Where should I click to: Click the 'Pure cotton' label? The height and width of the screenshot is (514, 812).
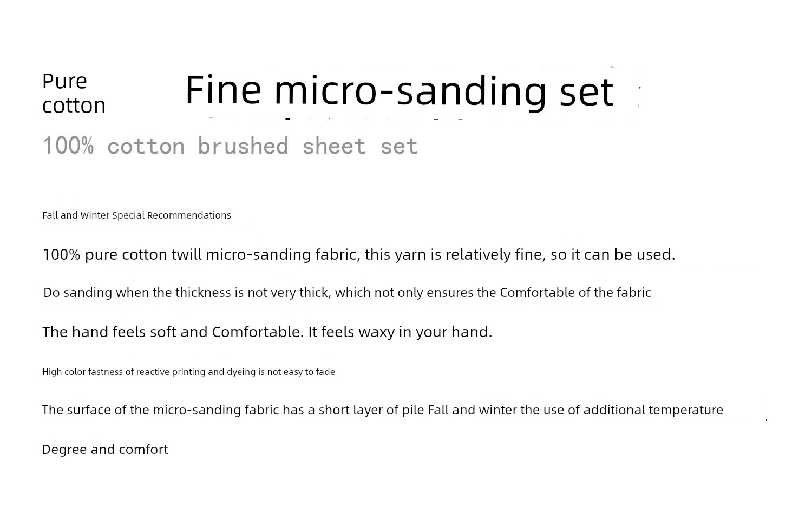coord(74,93)
